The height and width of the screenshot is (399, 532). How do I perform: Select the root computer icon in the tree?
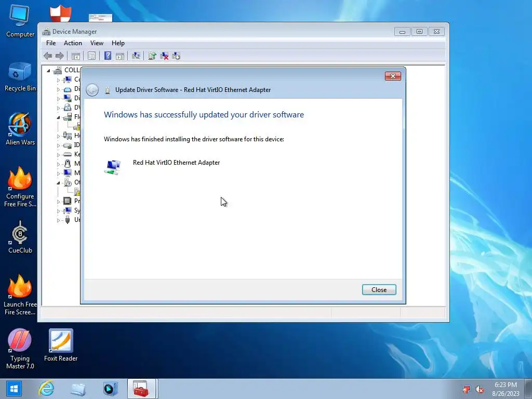point(58,70)
